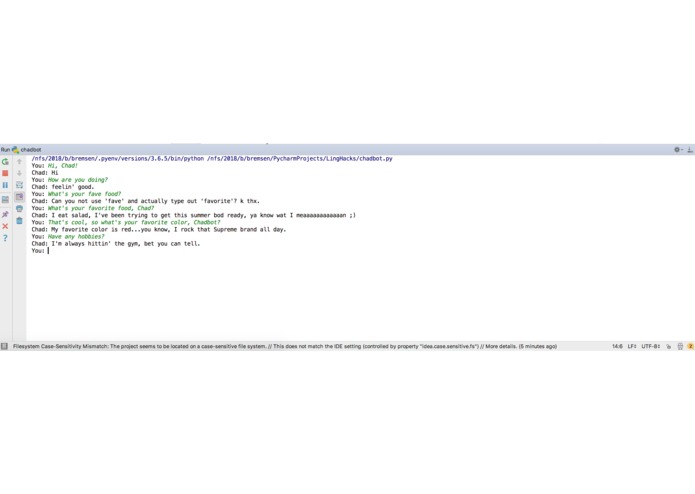Image resolution: width=695 pixels, height=494 pixels.
Task: Hide the Run tool window with the hide icon
Action: click(x=690, y=150)
